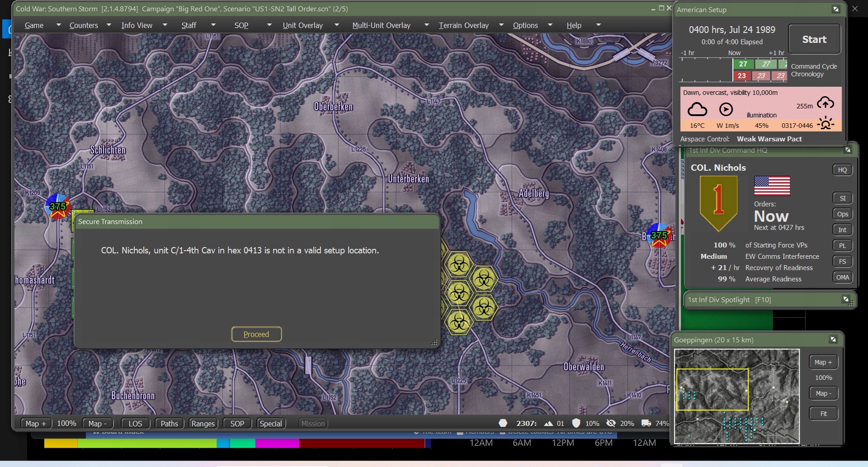Image resolution: width=868 pixels, height=467 pixels.
Task: Expand the Unit Overlay dropdown arrow
Action: click(x=336, y=25)
